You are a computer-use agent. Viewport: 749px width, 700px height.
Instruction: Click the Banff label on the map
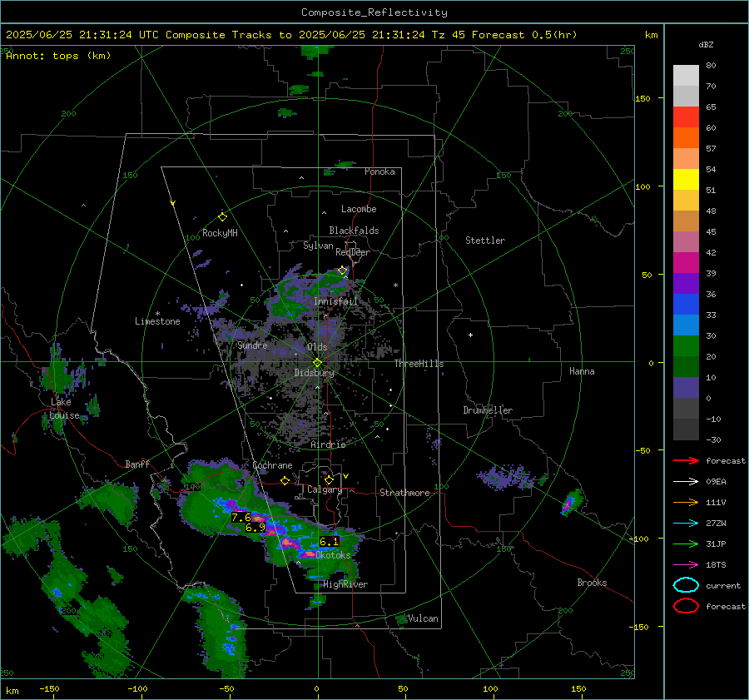click(x=137, y=464)
